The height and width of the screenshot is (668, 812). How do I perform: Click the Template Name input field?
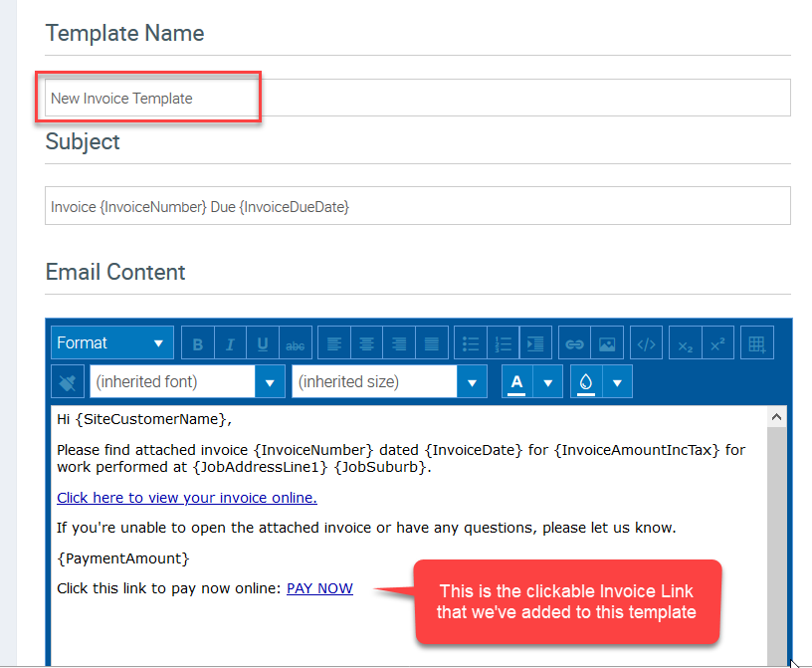[x=418, y=99]
